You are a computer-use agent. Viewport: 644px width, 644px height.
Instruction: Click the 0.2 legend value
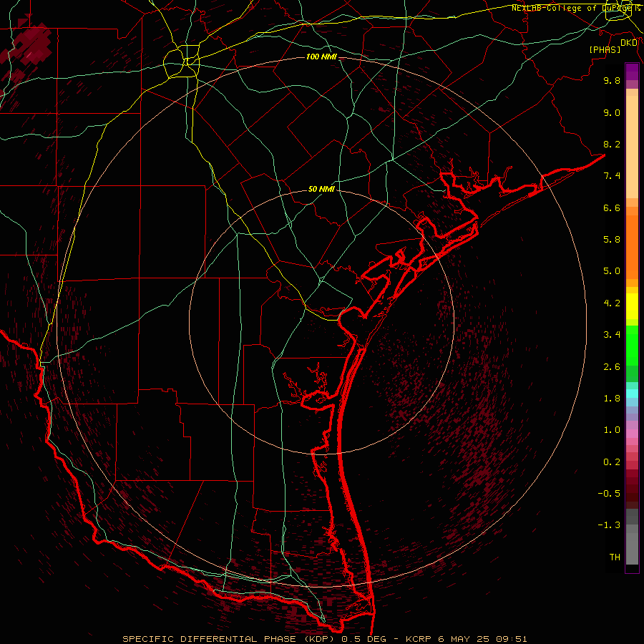pos(612,462)
